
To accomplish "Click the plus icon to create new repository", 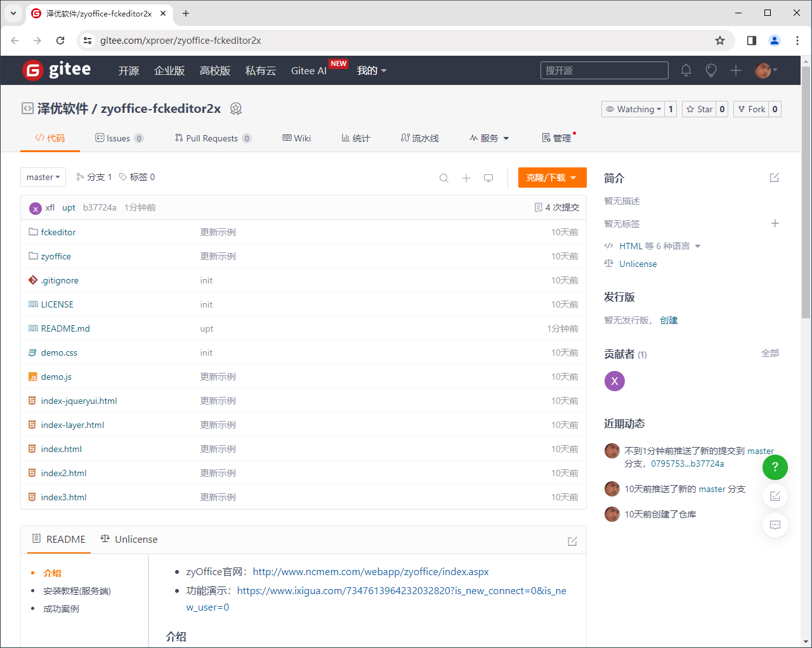I will coord(736,70).
